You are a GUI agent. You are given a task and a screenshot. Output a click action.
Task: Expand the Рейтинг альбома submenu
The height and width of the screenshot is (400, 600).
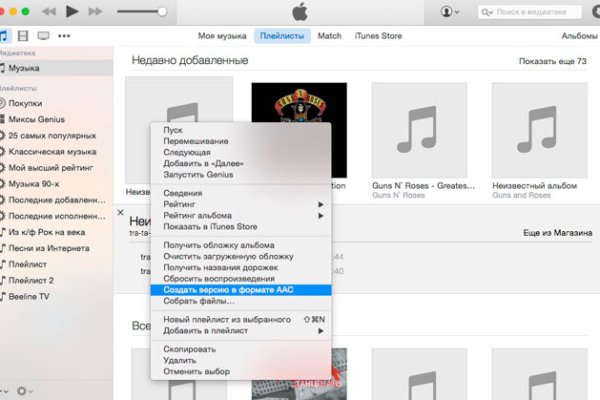click(x=241, y=216)
